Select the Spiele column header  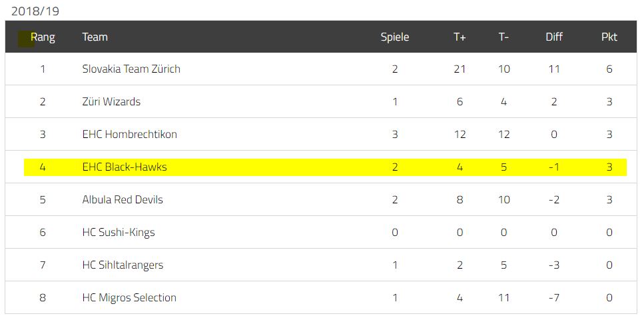[x=395, y=37]
